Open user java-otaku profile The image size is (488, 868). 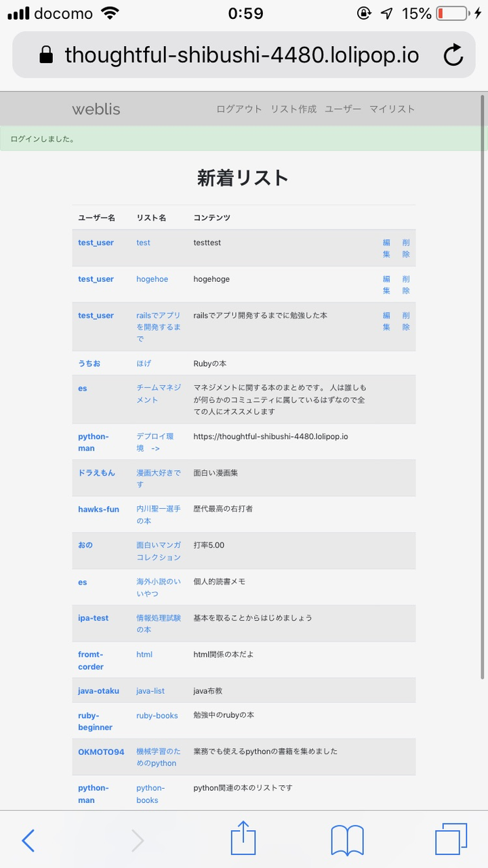(x=98, y=691)
